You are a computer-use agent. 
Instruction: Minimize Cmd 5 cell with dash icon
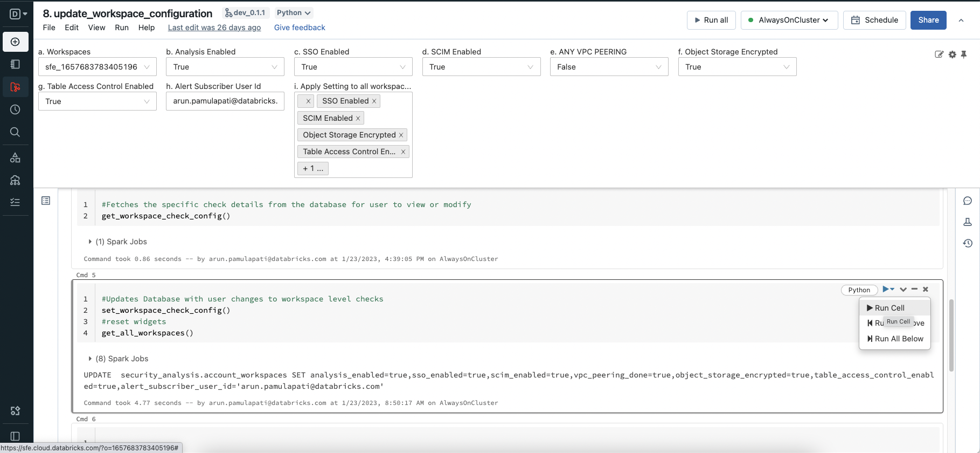[x=914, y=290]
